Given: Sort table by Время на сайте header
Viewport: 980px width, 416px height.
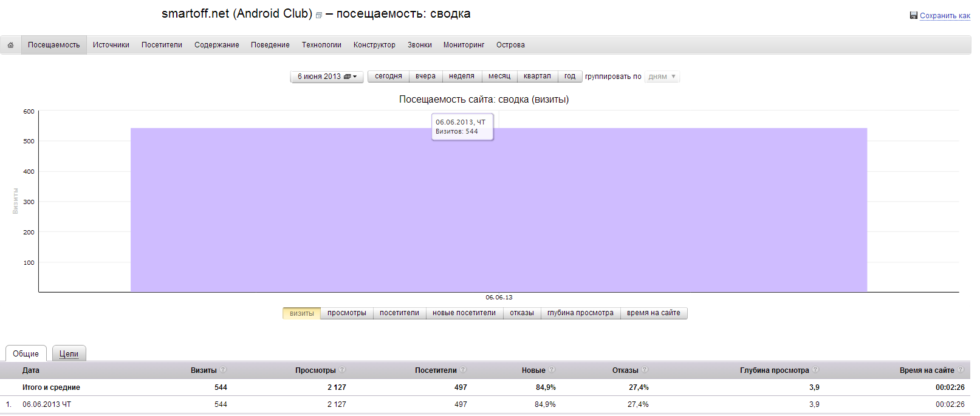Looking at the screenshot, I should click(x=927, y=370).
